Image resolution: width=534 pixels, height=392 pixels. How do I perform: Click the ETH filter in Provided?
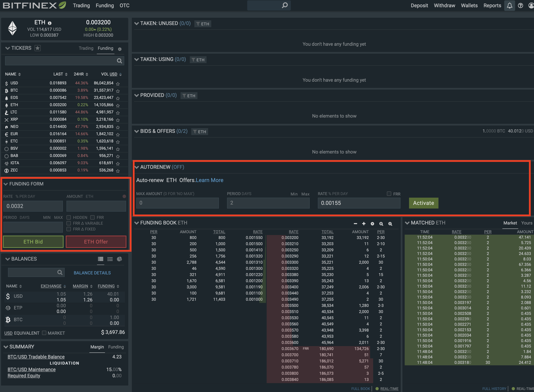189,96
